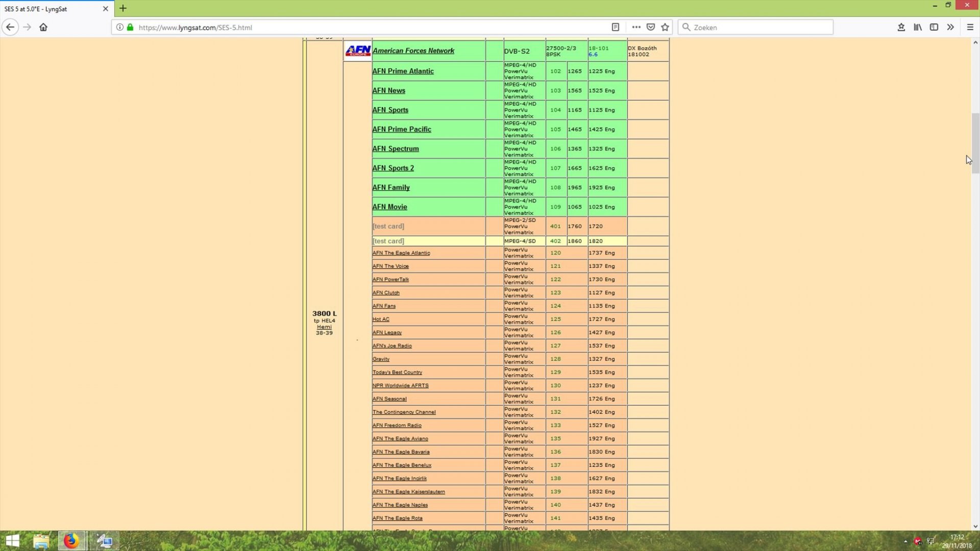980x551 pixels.
Task: Click the forward navigation arrow
Action: coord(27,27)
